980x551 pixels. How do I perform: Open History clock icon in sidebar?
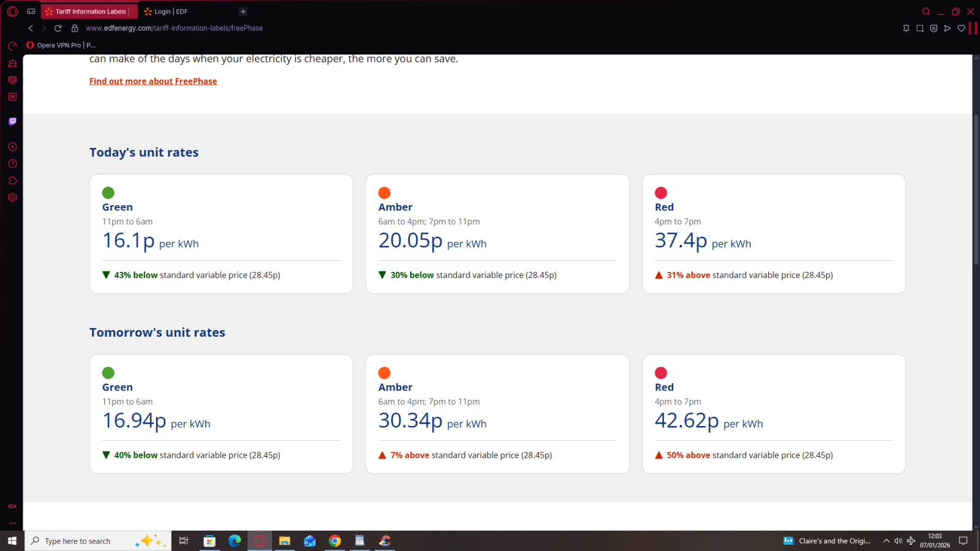(x=12, y=164)
